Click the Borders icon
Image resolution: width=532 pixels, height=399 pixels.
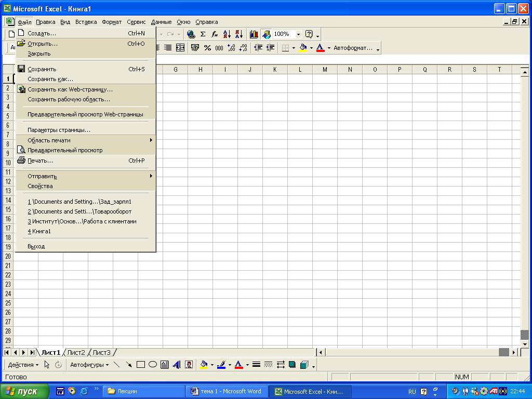[x=285, y=48]
